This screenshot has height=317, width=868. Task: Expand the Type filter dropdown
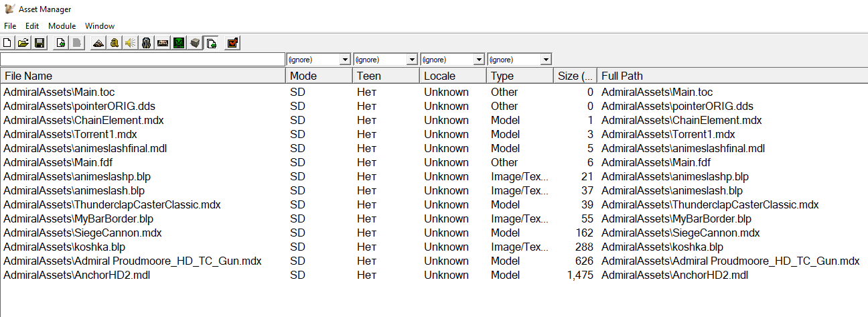pyautogui.click(x=546, y=60)
